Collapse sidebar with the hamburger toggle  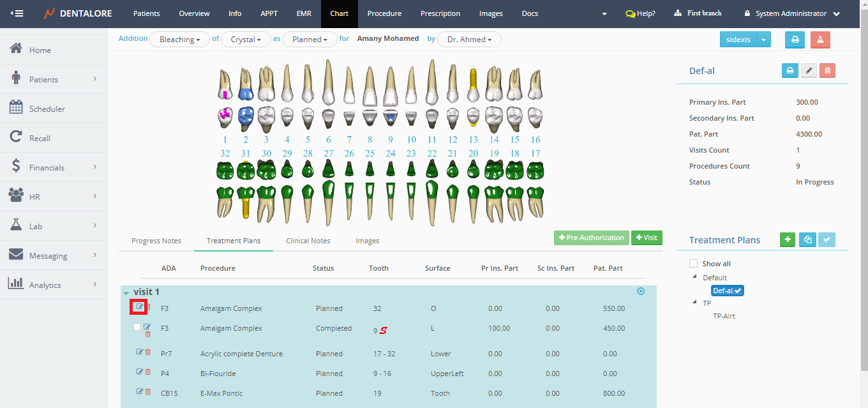pos(17,13)
